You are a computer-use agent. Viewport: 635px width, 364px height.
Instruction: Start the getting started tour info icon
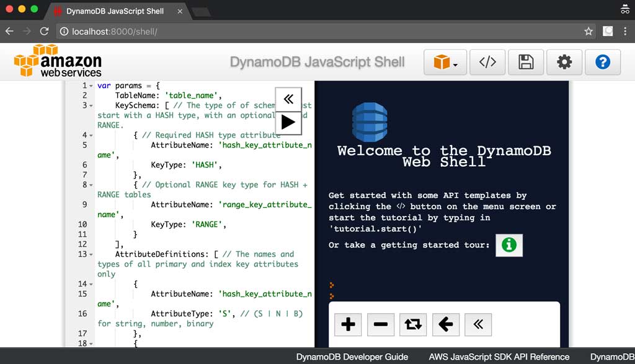pyautogui.click(x=509, y=245)
